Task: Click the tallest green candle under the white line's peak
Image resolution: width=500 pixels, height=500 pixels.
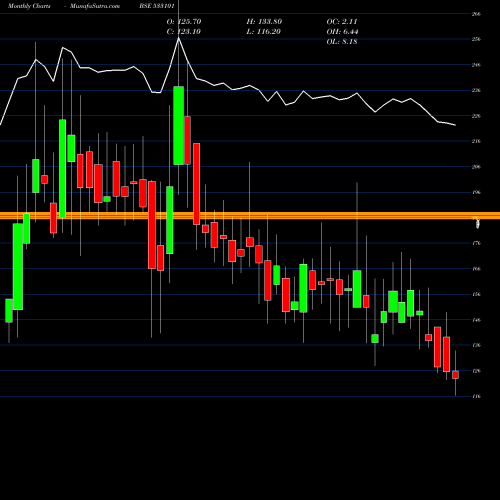Action: pyautogui.click(x=178, y=125)
